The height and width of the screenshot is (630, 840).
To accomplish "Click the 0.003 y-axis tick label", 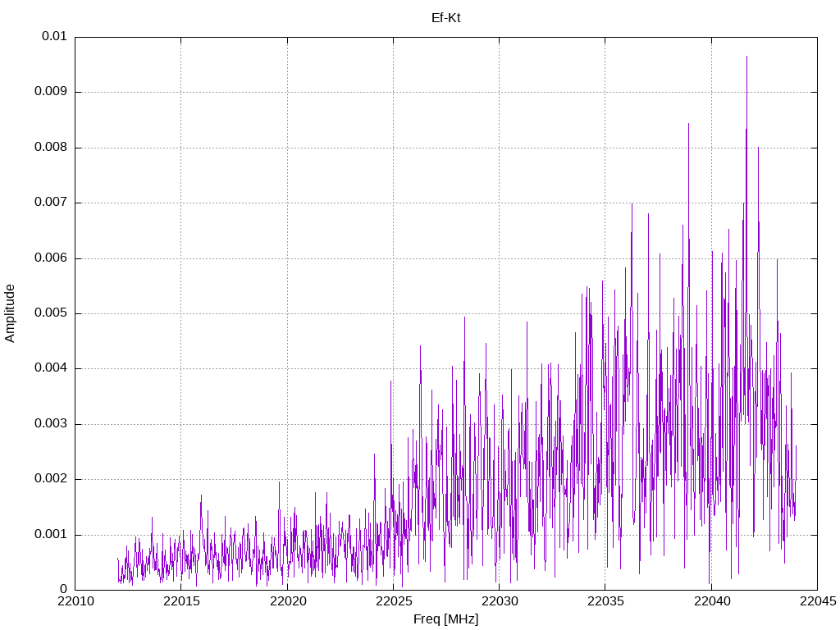I will pos(50,424).
